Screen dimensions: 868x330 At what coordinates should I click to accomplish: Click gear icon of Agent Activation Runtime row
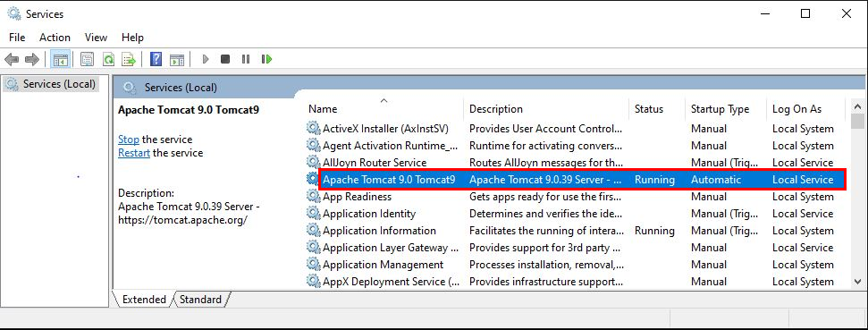click(314, 146)
